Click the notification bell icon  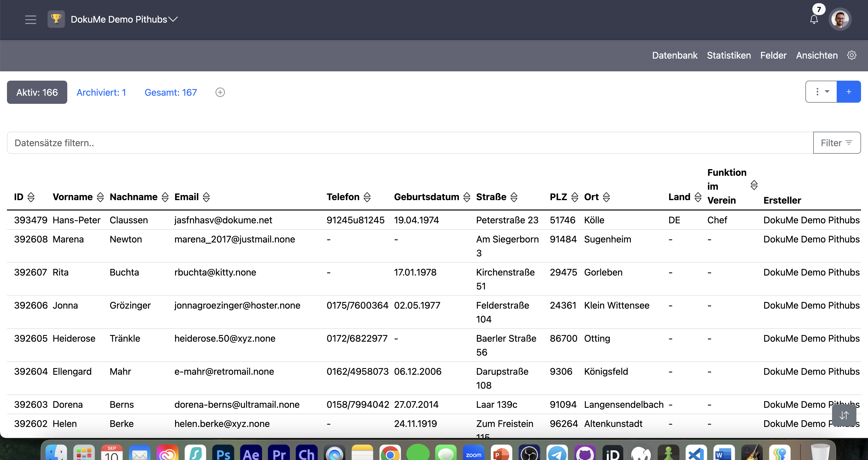pos(814,19)
